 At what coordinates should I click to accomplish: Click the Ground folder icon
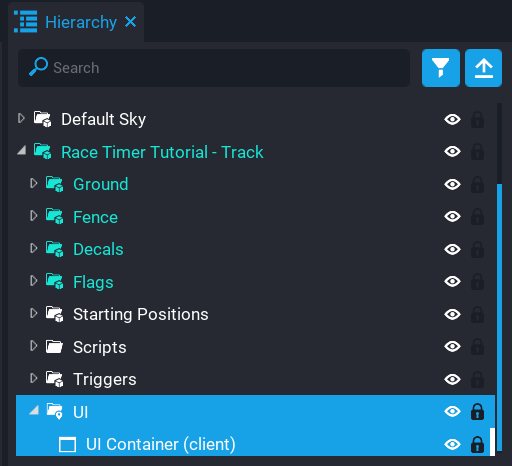click(55, 184)
